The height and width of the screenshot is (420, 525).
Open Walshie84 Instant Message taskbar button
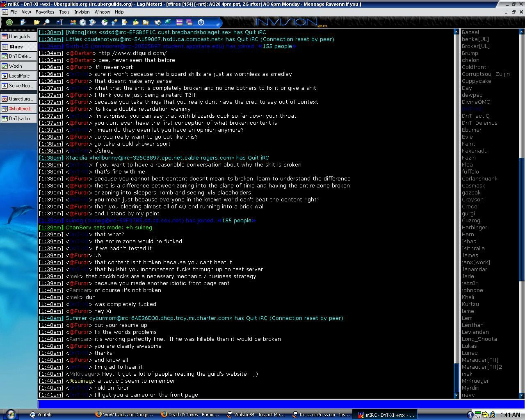[256, 415]
